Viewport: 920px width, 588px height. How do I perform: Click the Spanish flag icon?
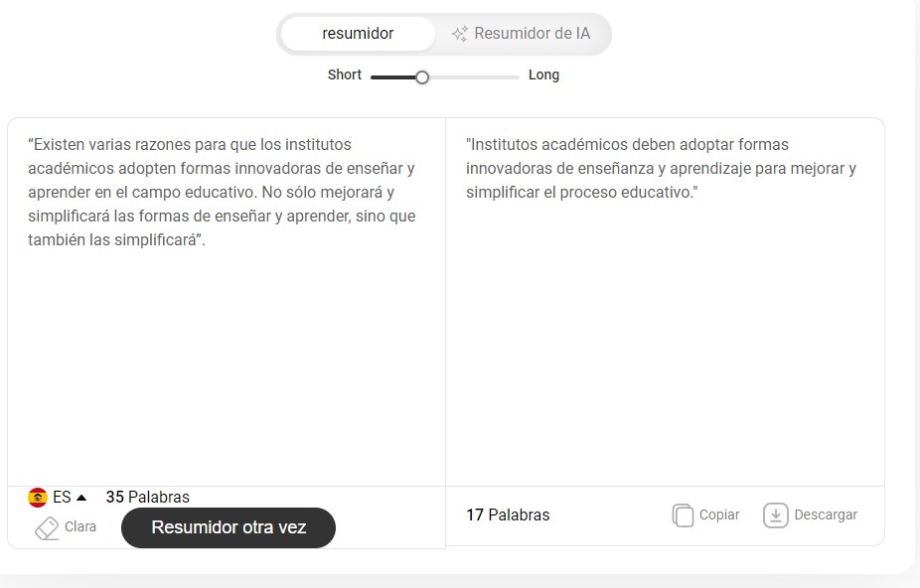tap(38, 498)
